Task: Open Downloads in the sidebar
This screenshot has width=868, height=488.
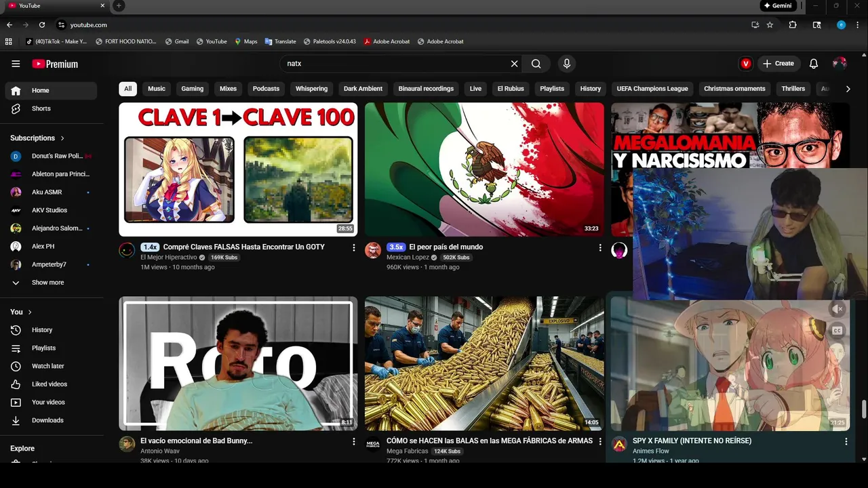Action: pos(51,420)
